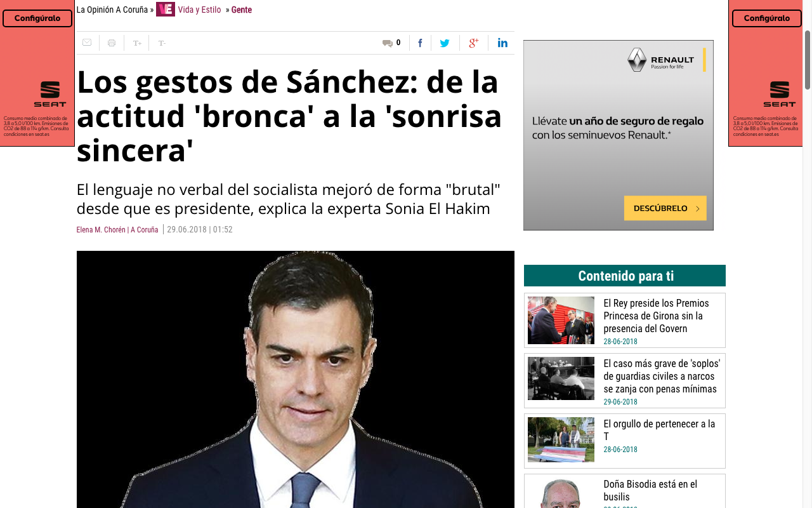This screenshot has width=812, height=508.
Task: Open Vida y Estilo breadcrumb link
Action: [199, 10]
